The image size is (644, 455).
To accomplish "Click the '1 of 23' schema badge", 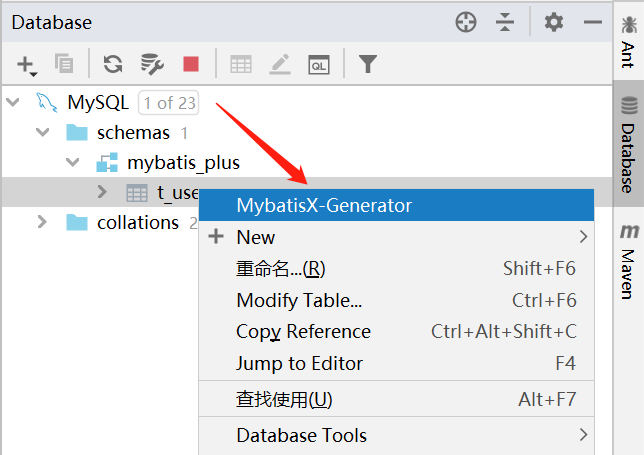I will [169, 103].
